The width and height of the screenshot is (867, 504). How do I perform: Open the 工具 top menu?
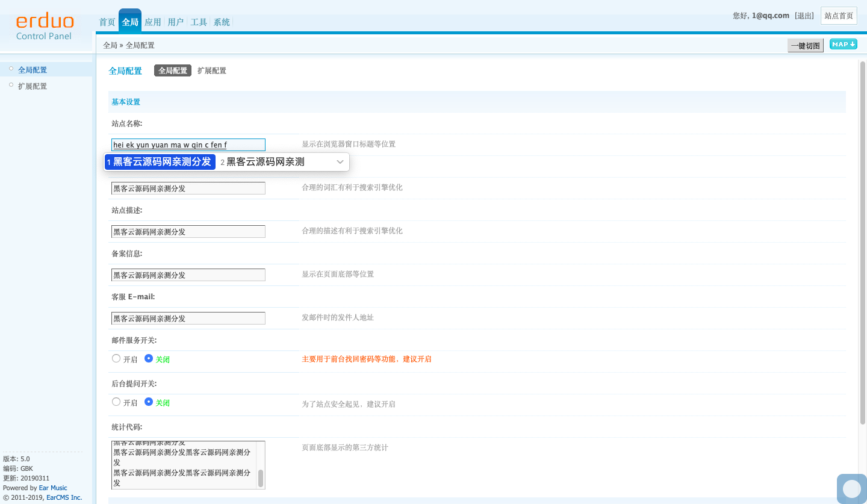click(x=199, y=22)
